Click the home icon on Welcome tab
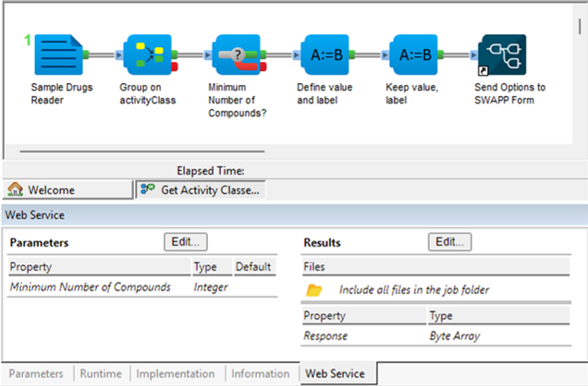 coord(16,189)
